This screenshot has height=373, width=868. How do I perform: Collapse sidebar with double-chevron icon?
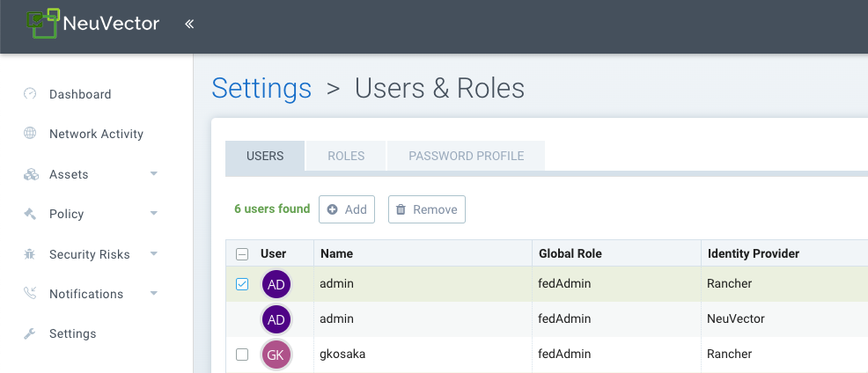[x=189, y=24]
